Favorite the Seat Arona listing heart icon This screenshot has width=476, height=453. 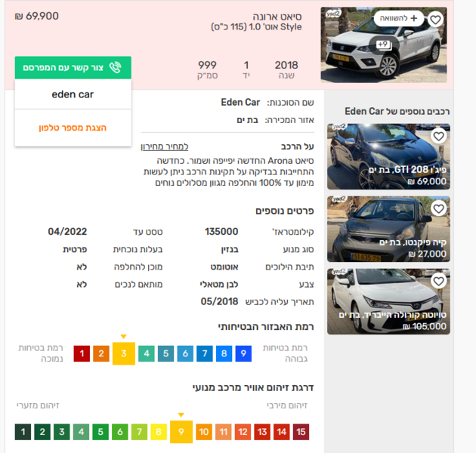coord(436,20)
